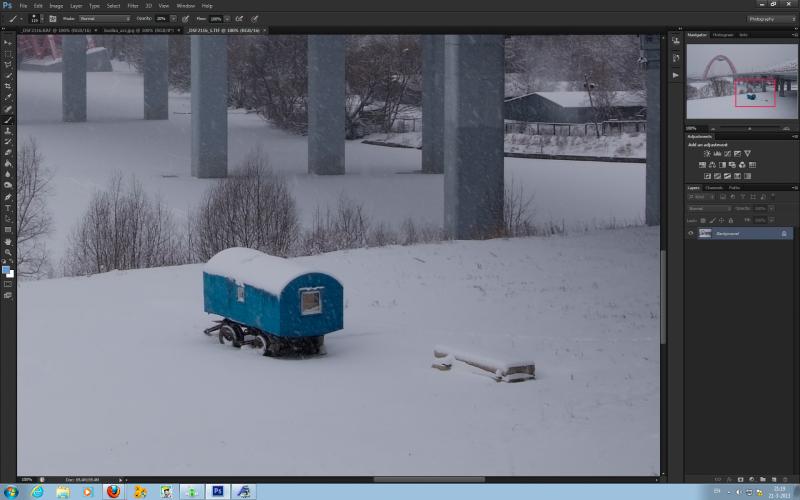
Task: Select the Brush tool in the toolbox
Action: click(8, 120)
